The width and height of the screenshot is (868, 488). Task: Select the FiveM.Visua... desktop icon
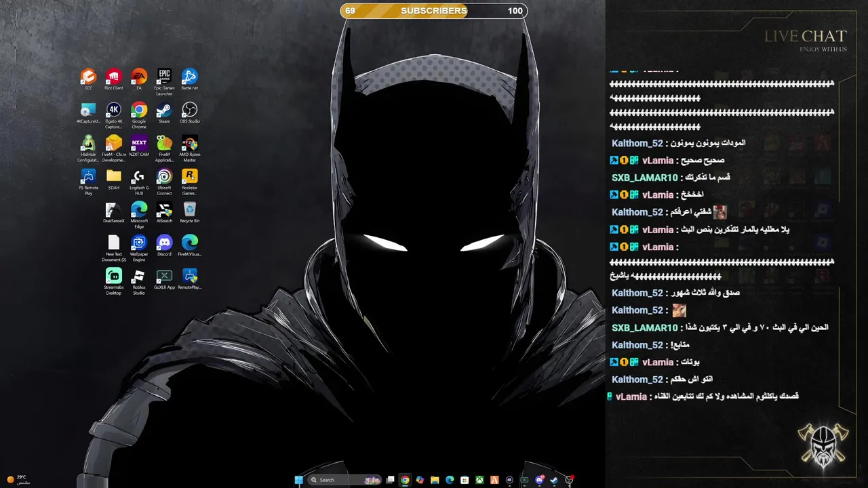click(x=189, y=245)
